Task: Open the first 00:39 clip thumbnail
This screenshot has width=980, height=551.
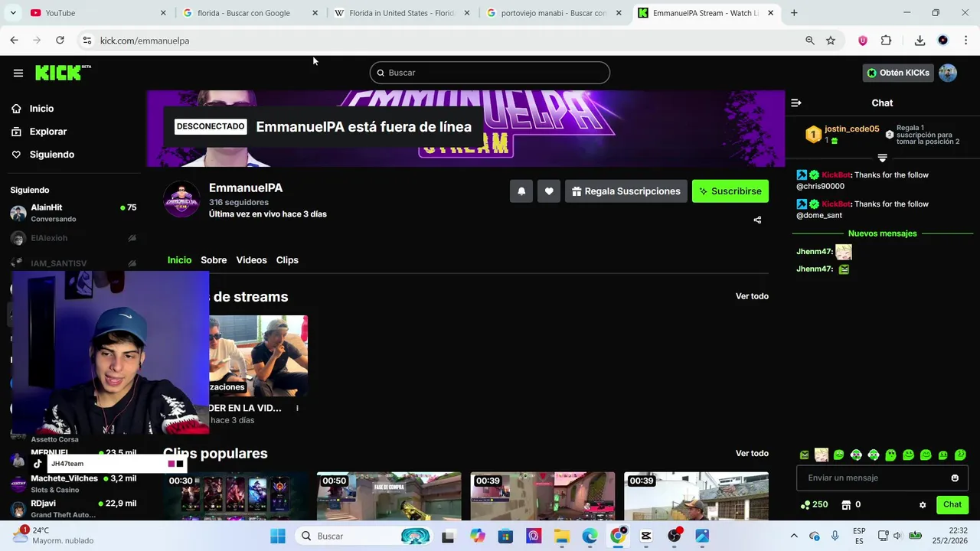Action: tap(542, 497)
